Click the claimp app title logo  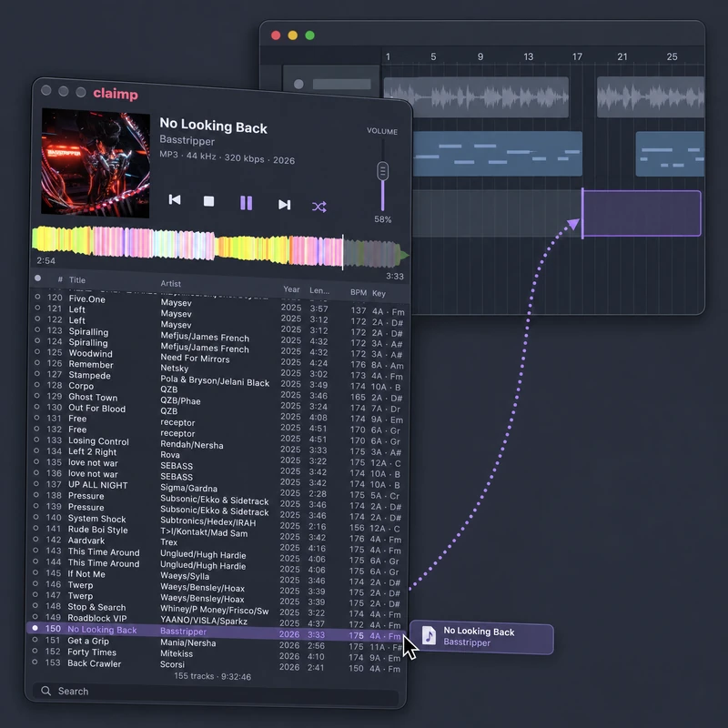pyautogui.click(x=116, y=94)
